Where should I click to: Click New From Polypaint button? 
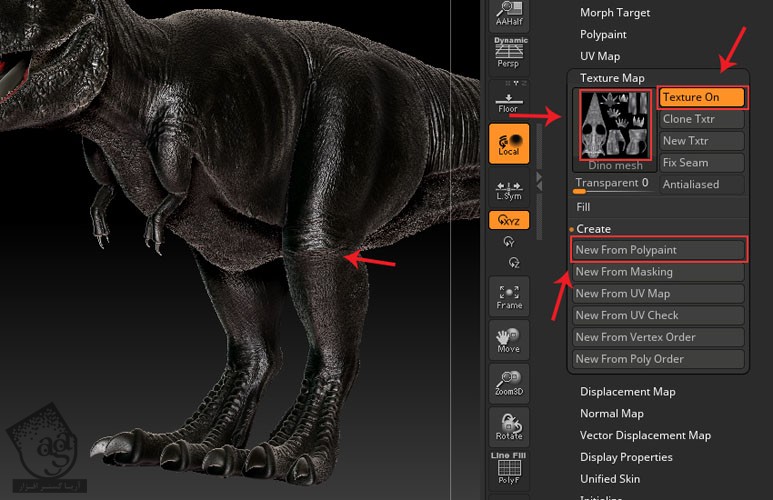click(658, 250)
